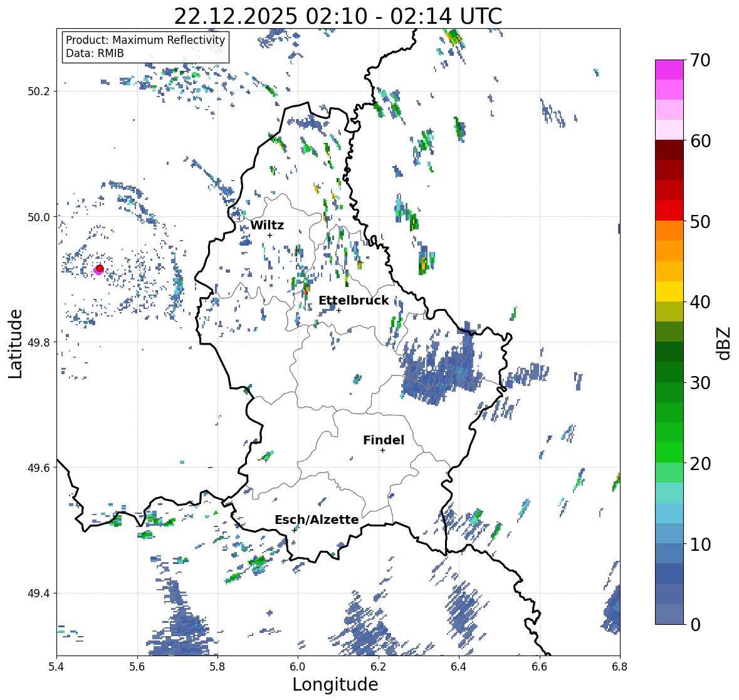
Task: Click the 10 tick on colorbar
Action: click(700, 544)
